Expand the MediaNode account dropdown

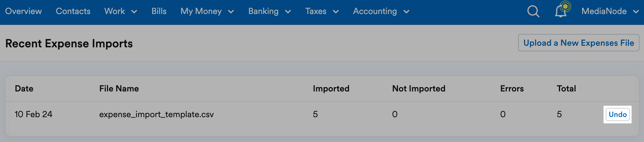click(x=610, y=11)
